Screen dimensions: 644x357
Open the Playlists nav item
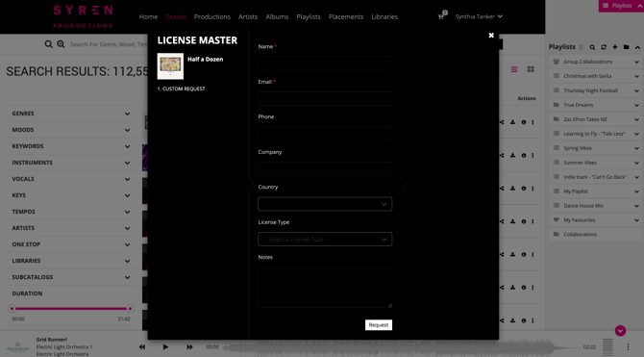click(x=309, y=17)
